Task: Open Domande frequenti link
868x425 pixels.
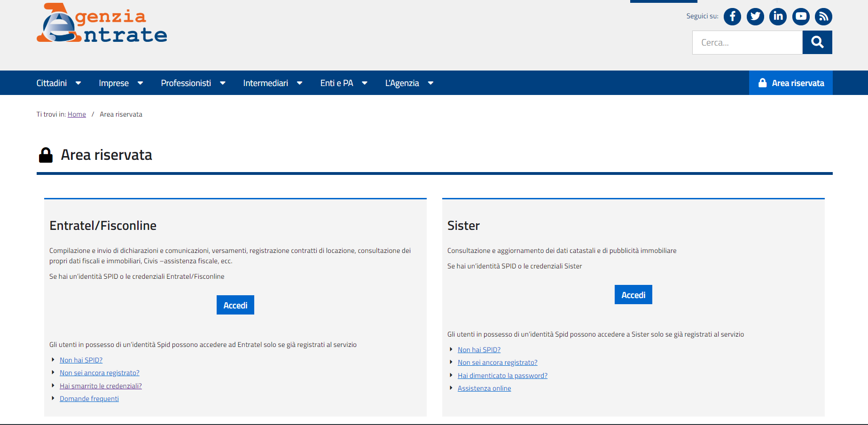Action: point(89,399)
